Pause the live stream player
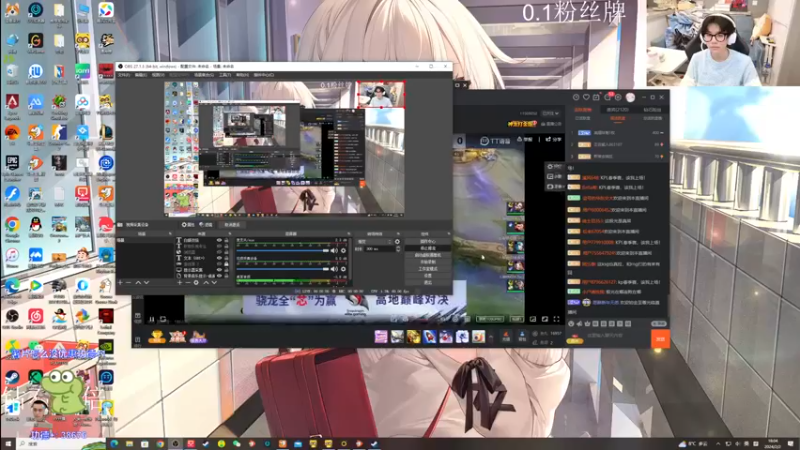Image resolution: width=800 pixels, height=450 pixels. (x=152, y=320)
